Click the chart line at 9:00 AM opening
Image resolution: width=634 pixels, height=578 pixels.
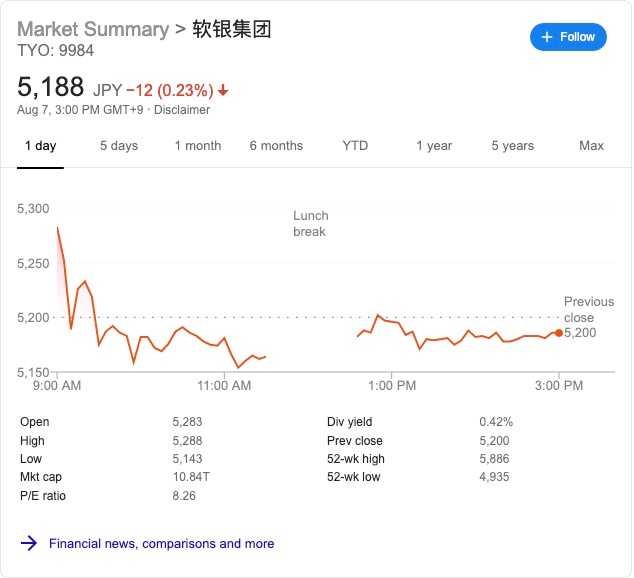tap(58, 229)
